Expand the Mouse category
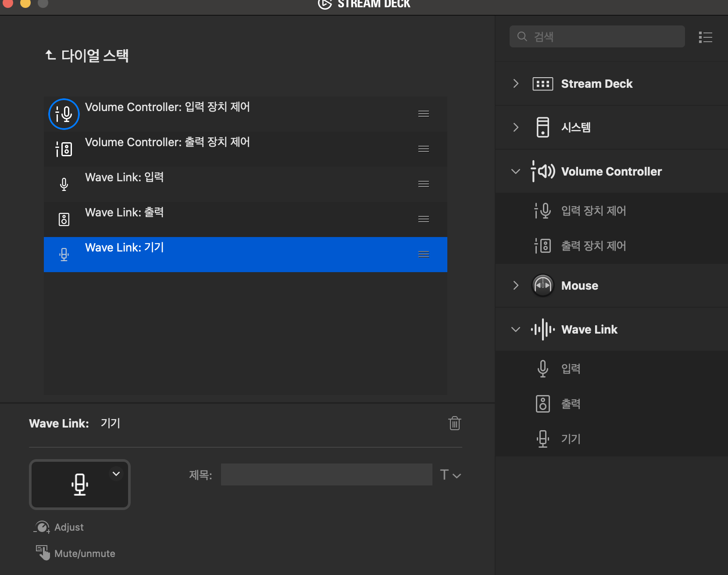This screenshot has width=728, height=575. (x=516, y=285)
